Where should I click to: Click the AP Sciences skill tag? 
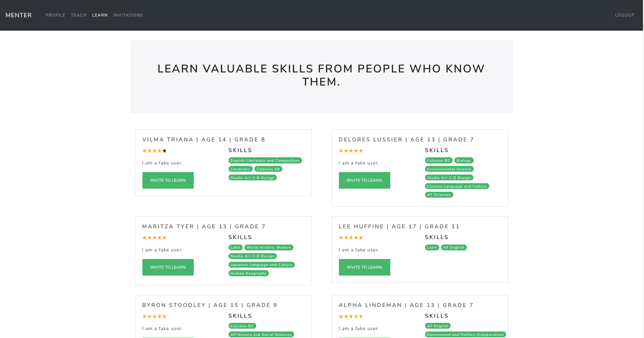point(439,195)
